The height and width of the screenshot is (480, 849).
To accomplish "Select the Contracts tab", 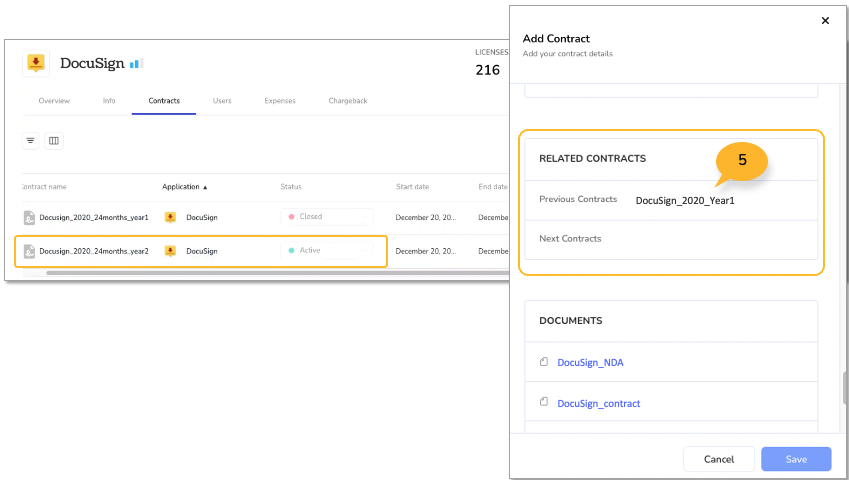I will [164, 101].
